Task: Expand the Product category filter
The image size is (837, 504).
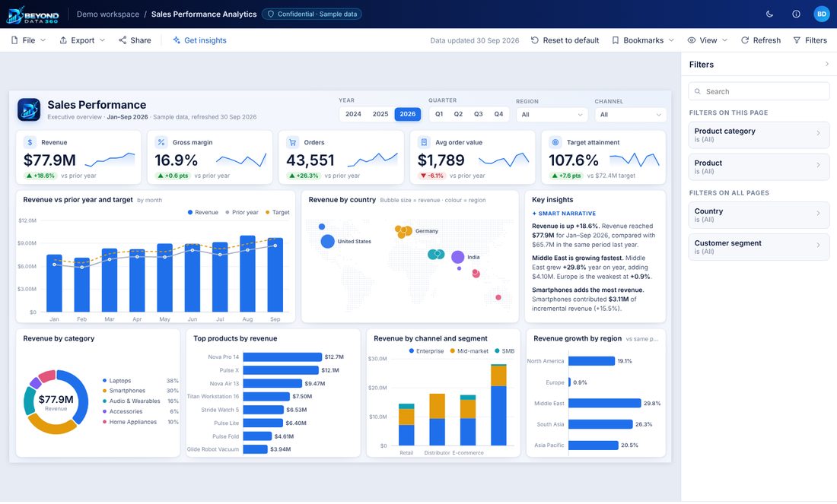Action: click(759, 135)
